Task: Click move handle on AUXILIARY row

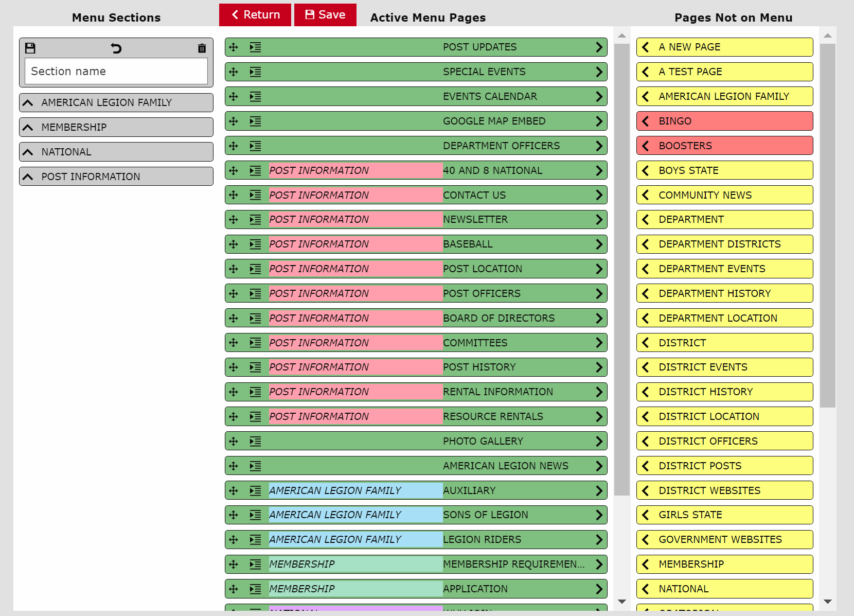Action: (x=234, y=491)
